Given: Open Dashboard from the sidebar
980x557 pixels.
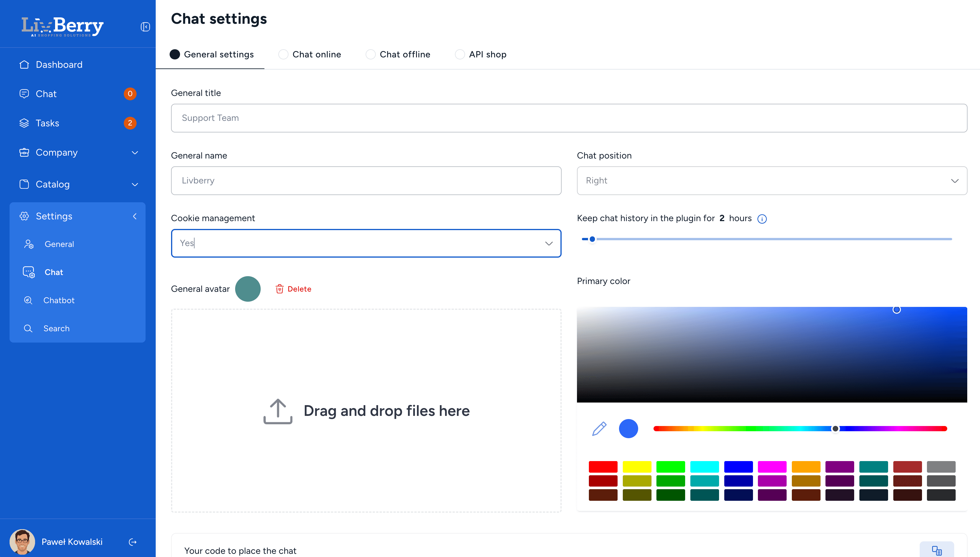Looking at the screenshot, I should point(59,64).
